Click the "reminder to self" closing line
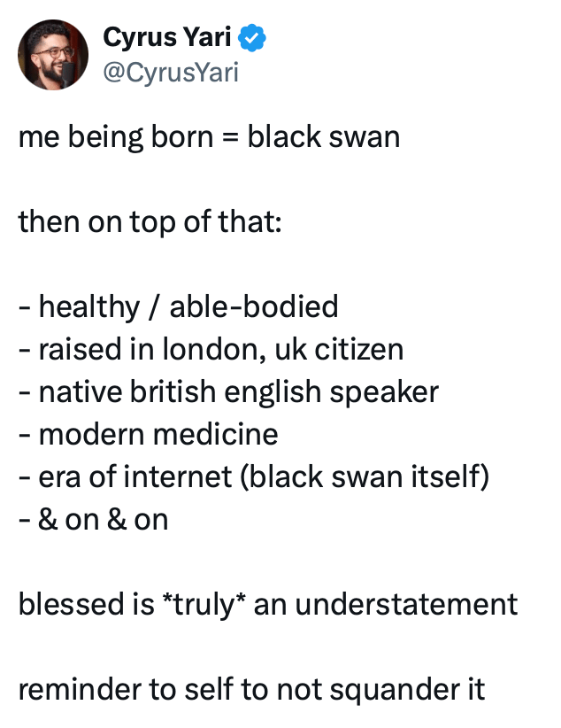Viewport: 561px width, 728px height. 251,689
